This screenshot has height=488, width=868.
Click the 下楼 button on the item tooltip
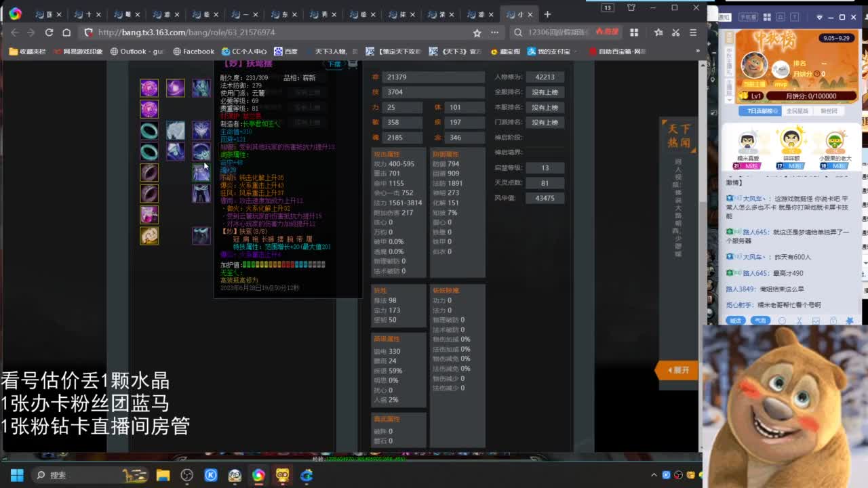(x=334, y=64)
